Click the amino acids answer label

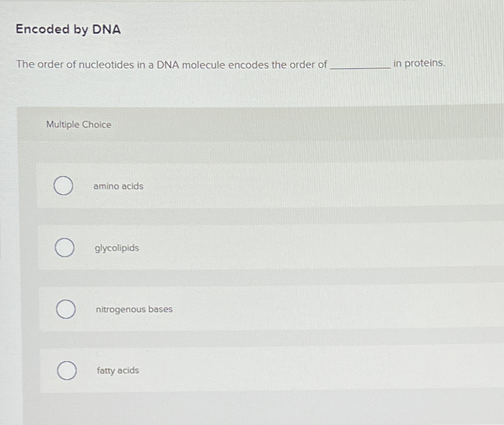coord(118,186)
